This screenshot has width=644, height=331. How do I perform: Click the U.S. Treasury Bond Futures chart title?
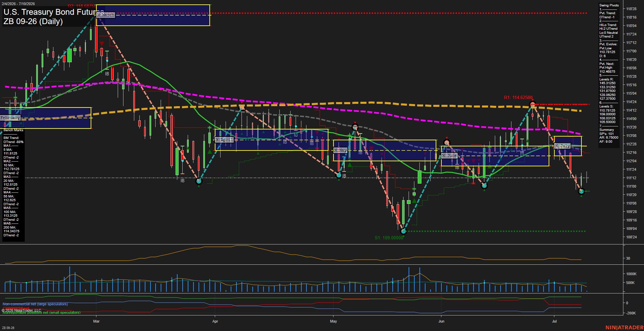point(54,12)
